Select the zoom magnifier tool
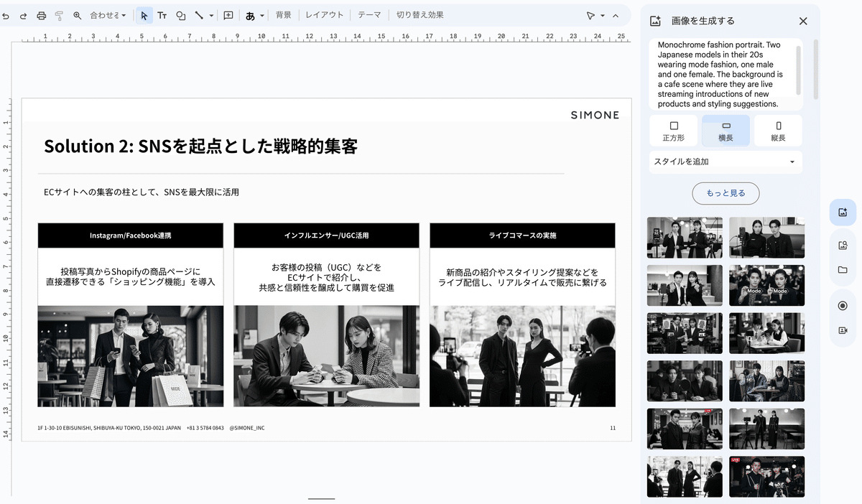The image size is (862, 504). click(x=77, y=15)
